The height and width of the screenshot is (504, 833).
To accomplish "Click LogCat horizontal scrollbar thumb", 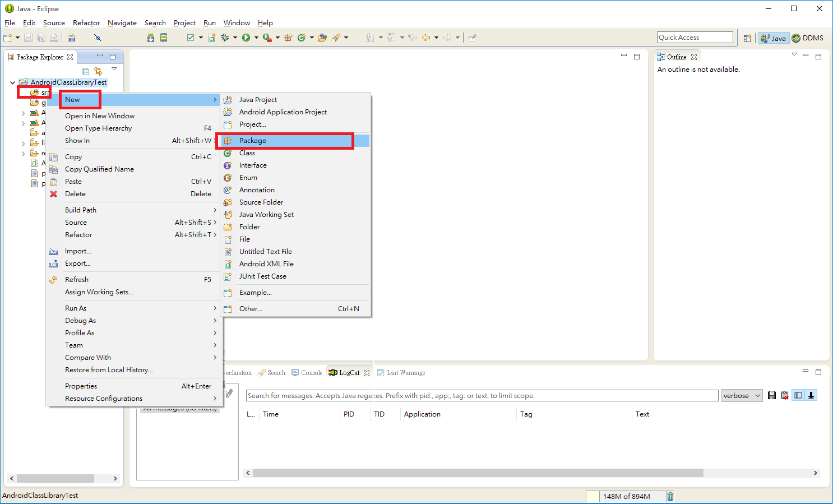I will (478, 473).
